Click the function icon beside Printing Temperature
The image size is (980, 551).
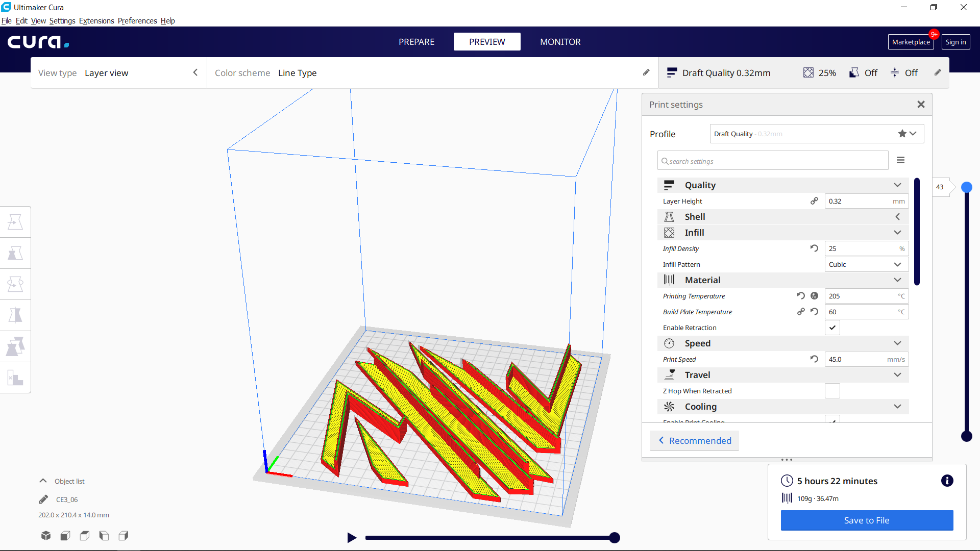point(815,296)
